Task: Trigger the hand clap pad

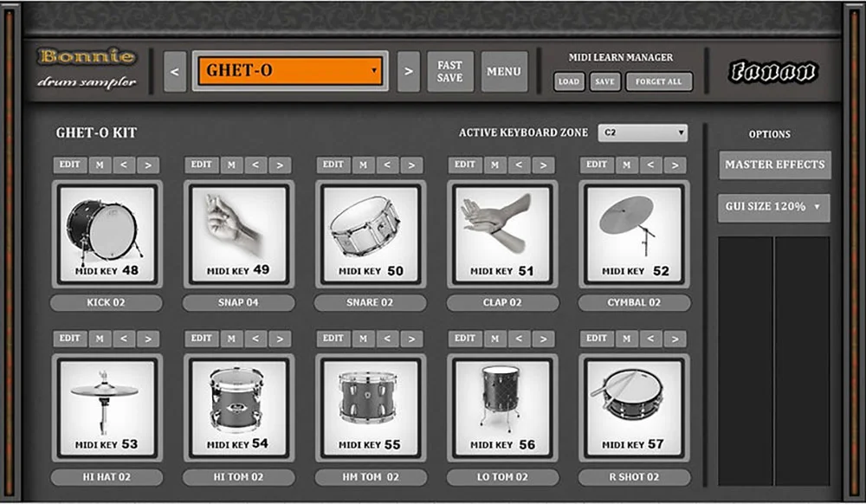Action: (502, 233)
